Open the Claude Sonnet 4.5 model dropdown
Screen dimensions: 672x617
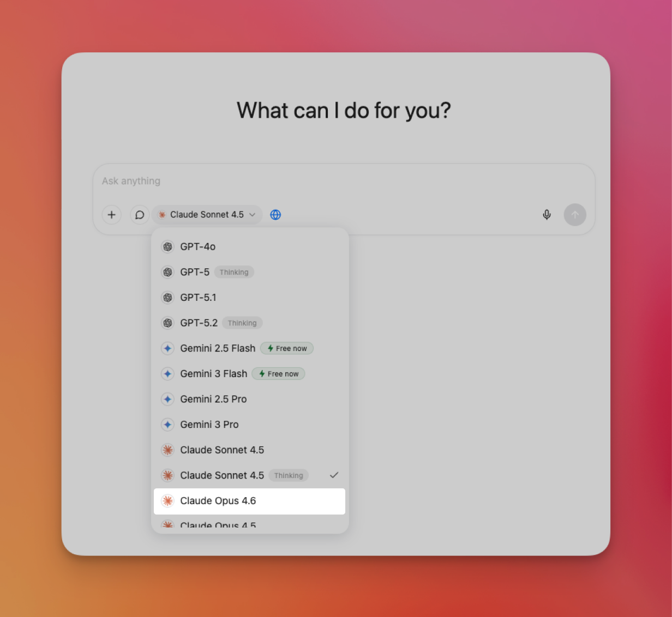[x=207, y=215]
